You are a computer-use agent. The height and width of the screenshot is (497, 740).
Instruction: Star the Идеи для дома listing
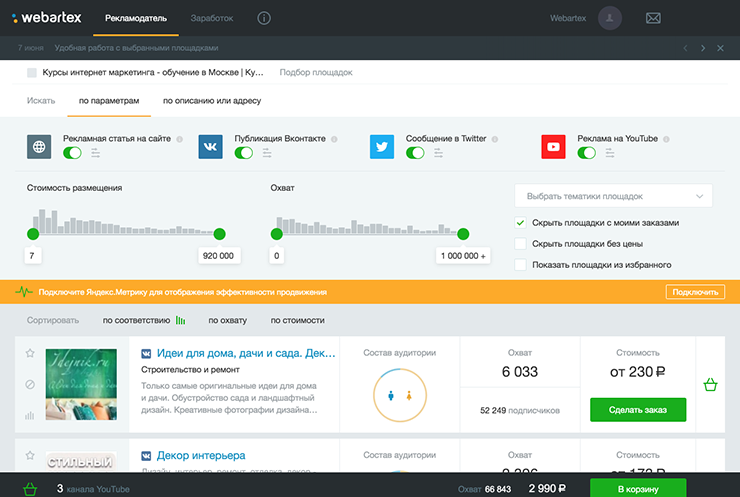coord(30,354)
